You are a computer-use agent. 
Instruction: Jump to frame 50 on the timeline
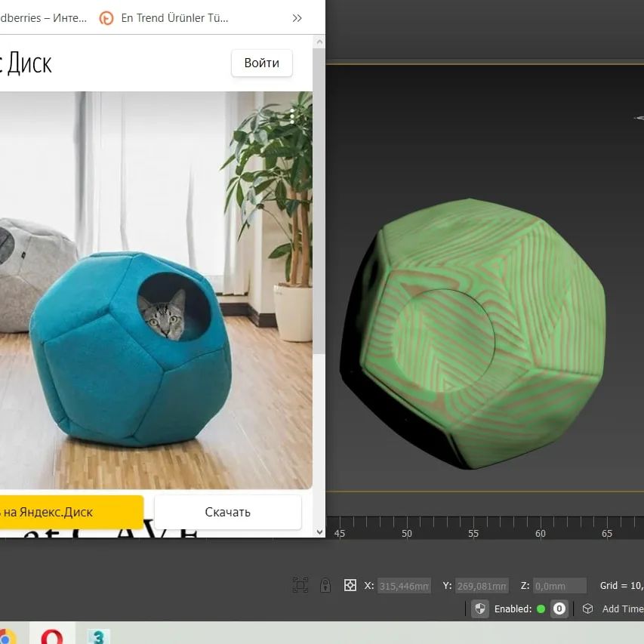click(x=407, y=533)
